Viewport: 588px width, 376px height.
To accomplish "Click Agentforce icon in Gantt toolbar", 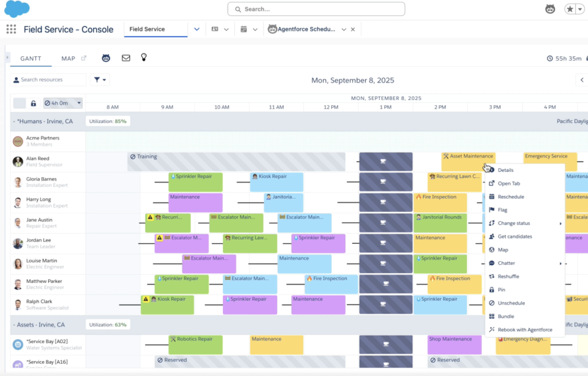I will click(x=106, y=58).
